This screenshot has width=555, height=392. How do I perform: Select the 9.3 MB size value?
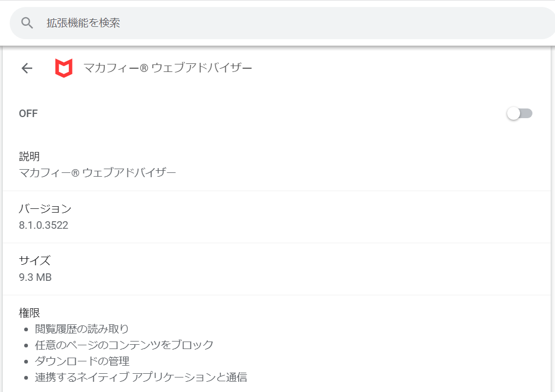(35, 277)
